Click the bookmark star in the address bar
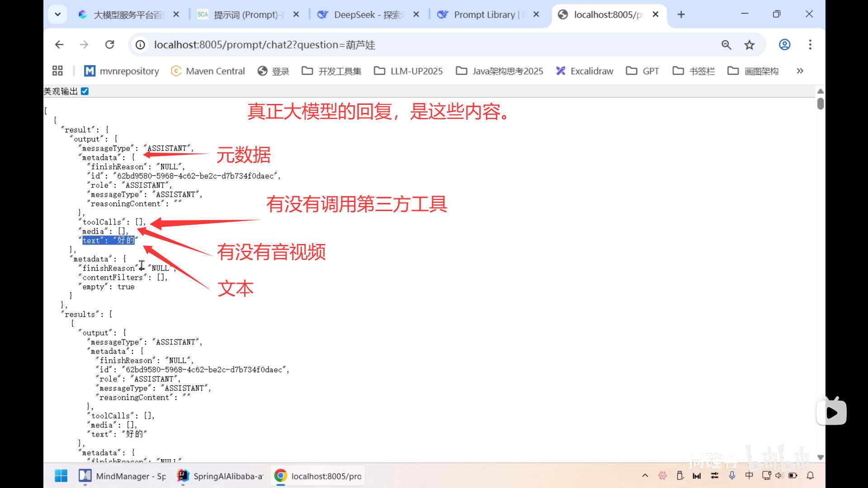The width and height of the screenshot is (868, 488). 750,44
